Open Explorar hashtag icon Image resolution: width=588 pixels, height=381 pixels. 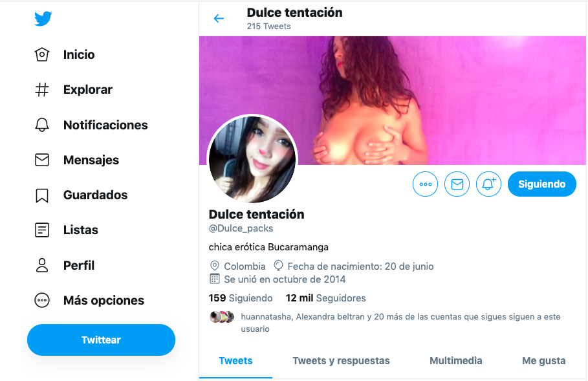(x=42, y=90)
